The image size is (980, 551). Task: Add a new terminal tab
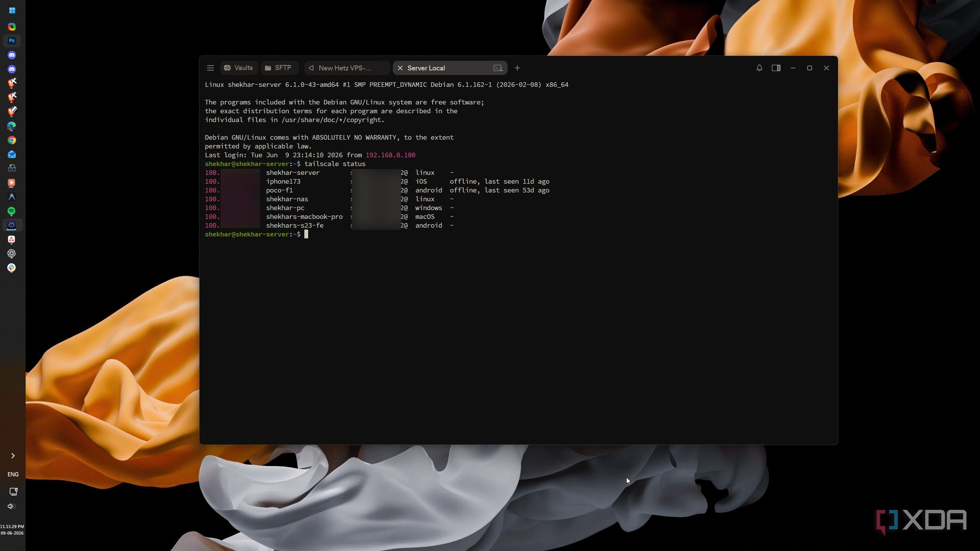(517, 68)
